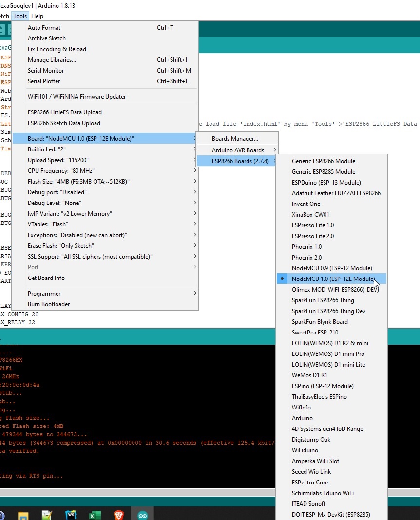Choose the Generic ESP8266 Module board
Image resolution: width=420 pixels, height=520 pixels.
[323, 161]
